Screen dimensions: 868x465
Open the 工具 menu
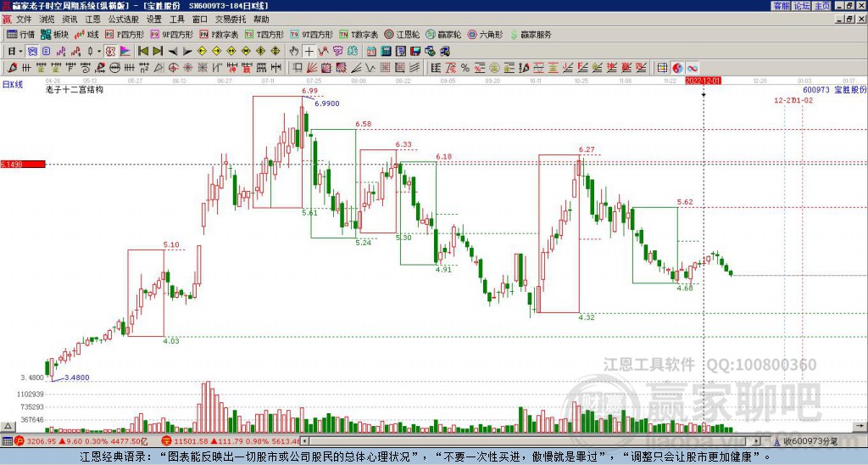coord(177,20)
